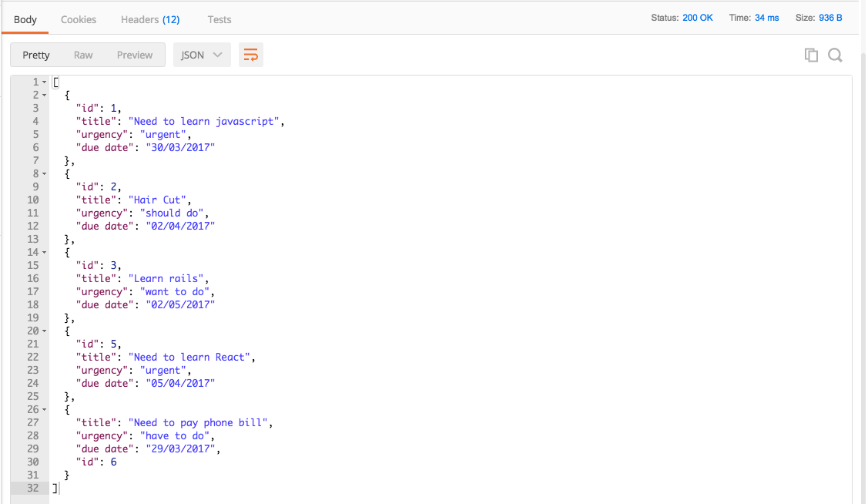This screenshot has height=504, width=868.
Task: Click line number 32 in the gutter
Action: (32, 487)
